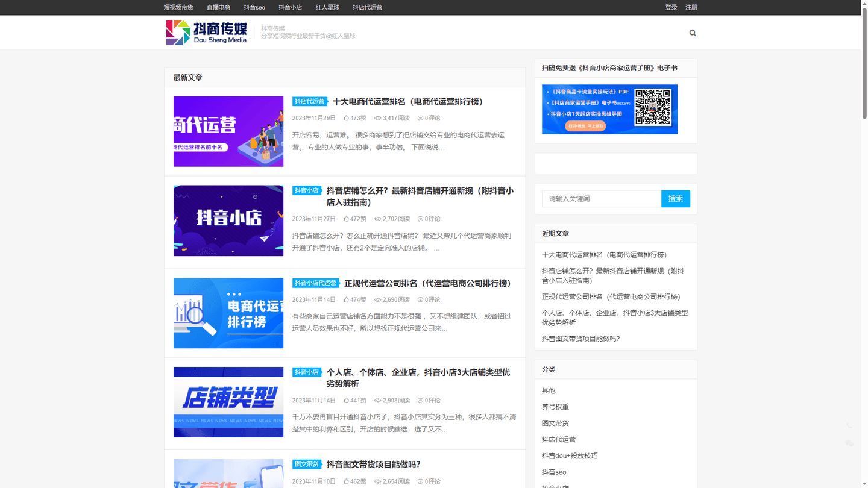Open sidebar recent post 抖音图文带货项目能做吗？
Image resolution: width=868 pixels, height=488 pixels.
tap(580, 339)
